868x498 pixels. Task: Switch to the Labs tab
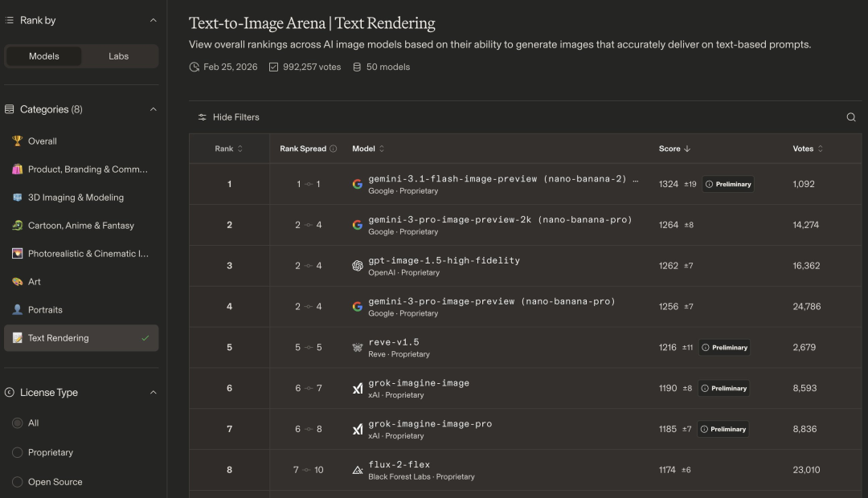tap(118, 56)
